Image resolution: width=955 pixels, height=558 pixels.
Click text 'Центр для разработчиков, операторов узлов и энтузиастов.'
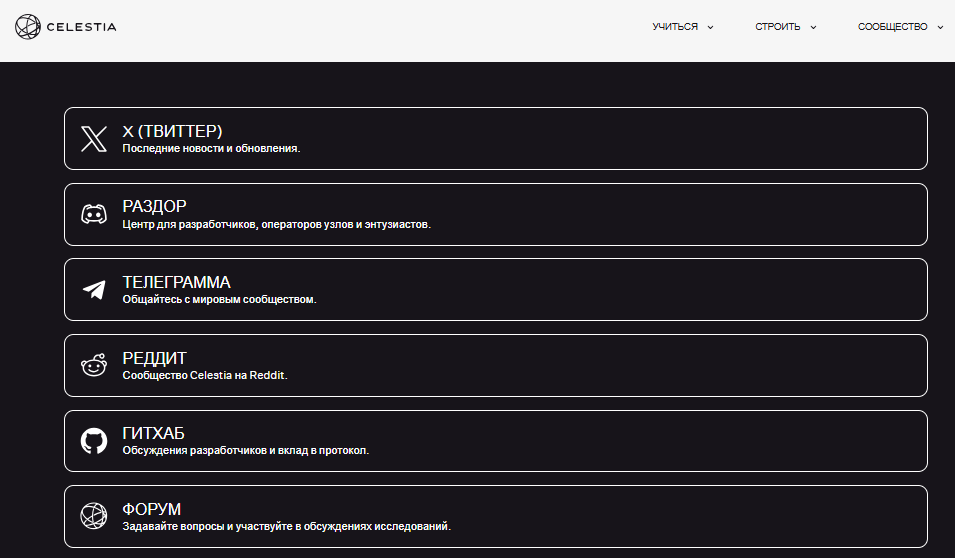point(277,224)
